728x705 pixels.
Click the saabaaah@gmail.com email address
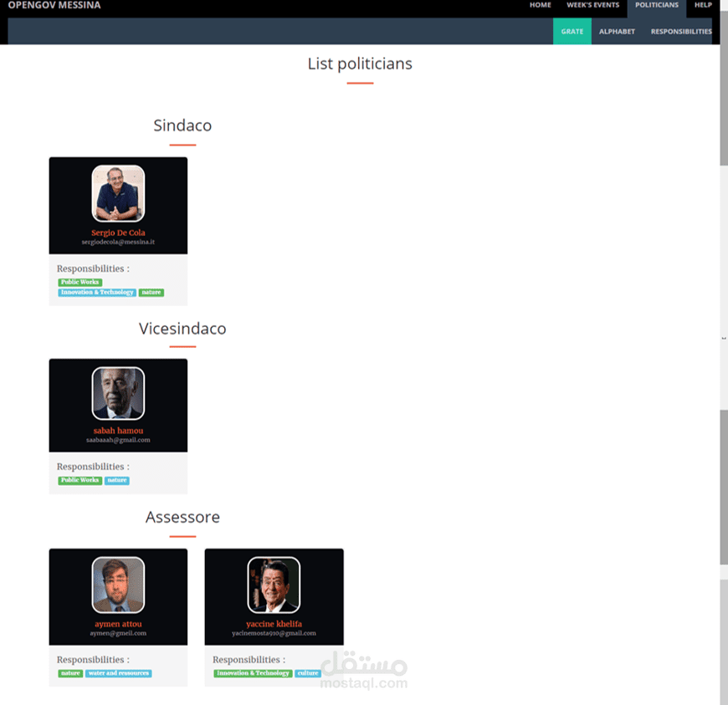(118, 440)
